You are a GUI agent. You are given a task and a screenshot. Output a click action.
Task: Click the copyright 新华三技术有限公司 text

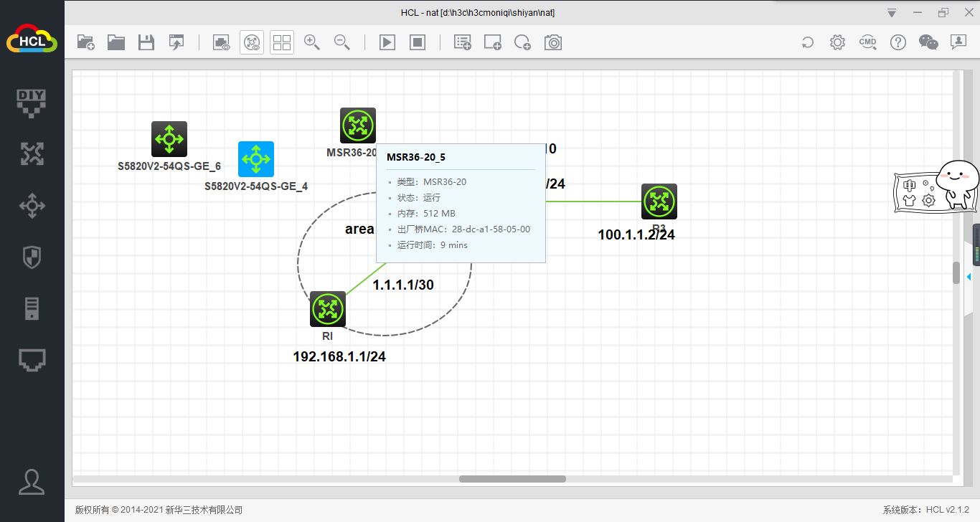159,510
